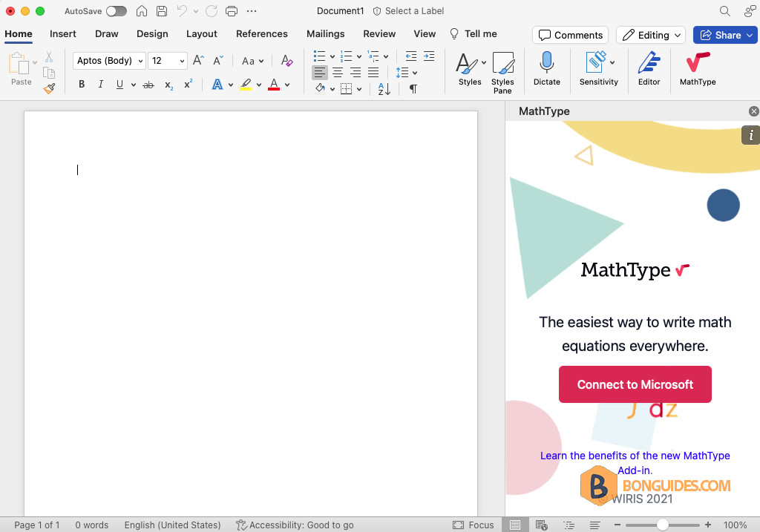
Task: Follow Learn the benefits MathType link
Action: [635, 463]
